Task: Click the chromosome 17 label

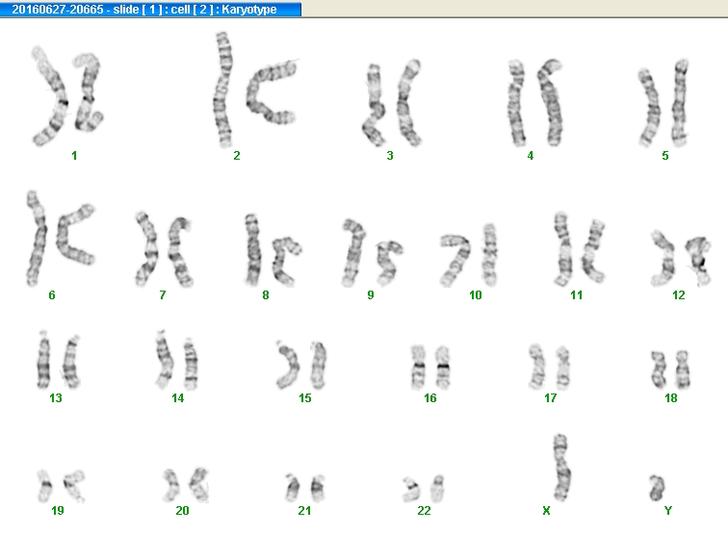Action: [551, 398]
